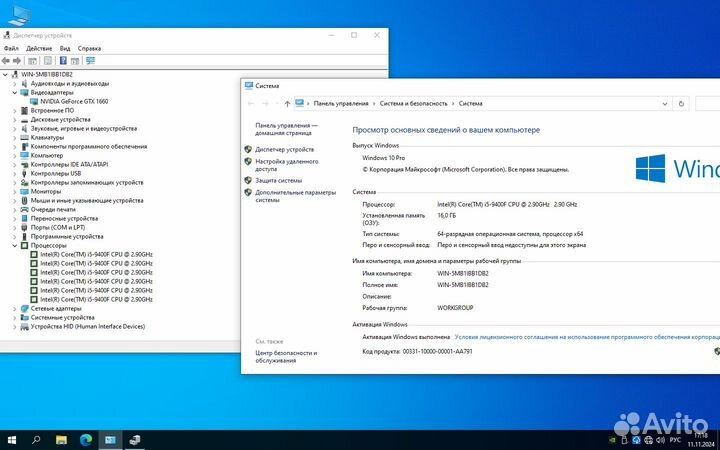720x450 pixels.
Task: Open the Windows Start menu
Action: [x=11, y=440]
